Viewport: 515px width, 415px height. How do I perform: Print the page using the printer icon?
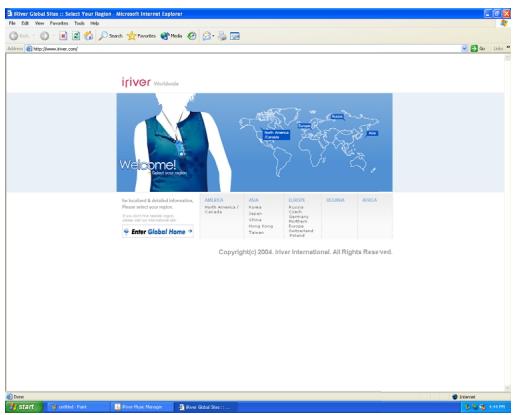pyautogui.click(x=222, y=36)
